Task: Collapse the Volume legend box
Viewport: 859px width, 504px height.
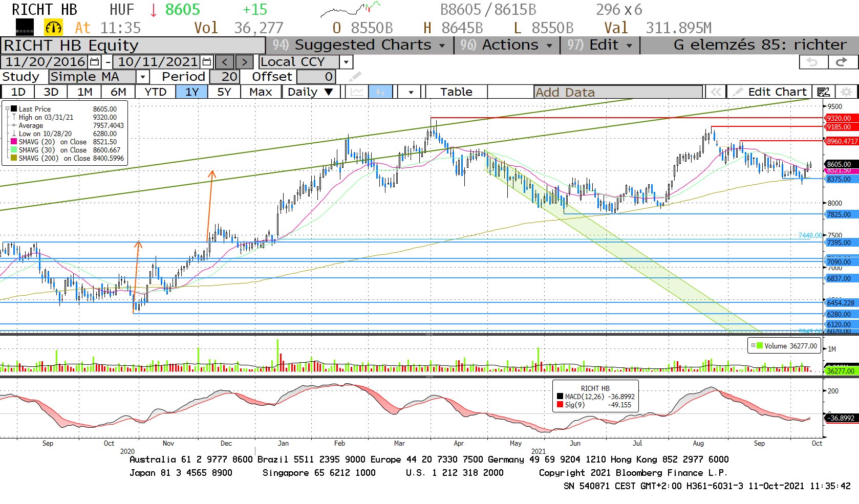Action: click(753, 345)
